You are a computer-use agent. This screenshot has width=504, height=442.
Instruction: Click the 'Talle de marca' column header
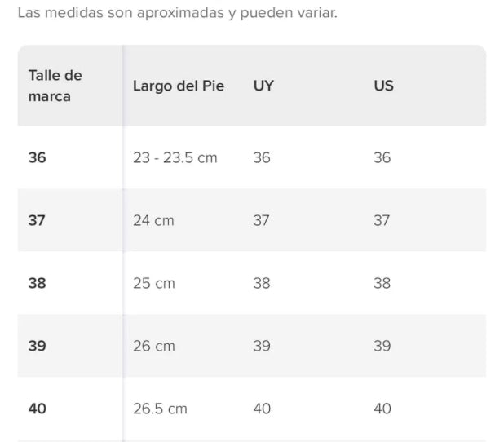tap(55, 86)
